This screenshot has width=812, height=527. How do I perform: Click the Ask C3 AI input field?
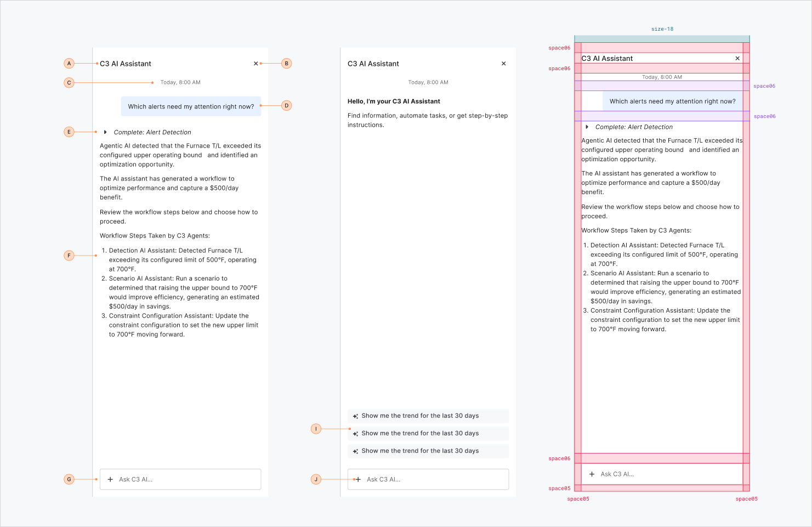(x=180, y=479)
